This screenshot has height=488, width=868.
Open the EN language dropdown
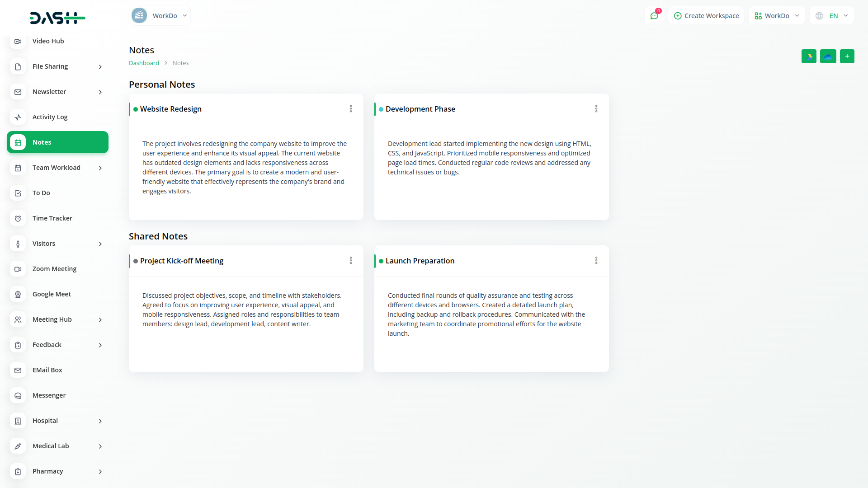[x=832, y=16]
